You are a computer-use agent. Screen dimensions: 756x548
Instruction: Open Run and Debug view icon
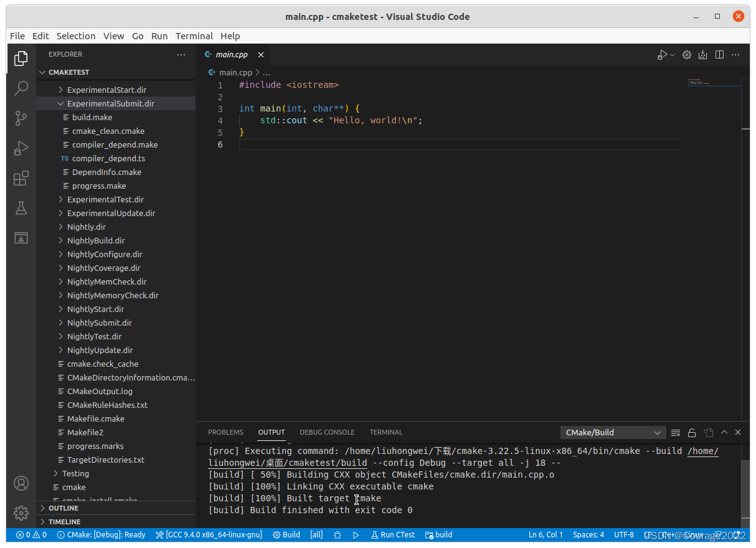pyautogui.click(x=21, y=148)
